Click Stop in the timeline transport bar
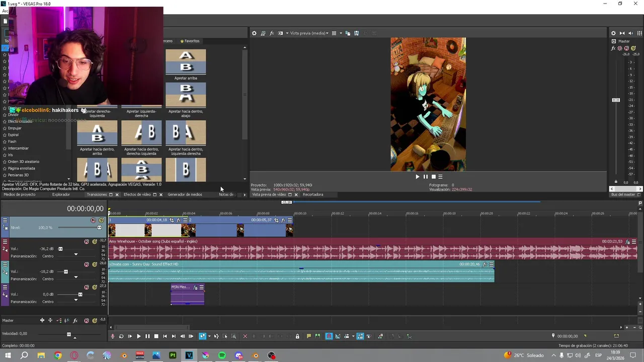This screenshot has height=362, width=644. [x=156, y=336]
